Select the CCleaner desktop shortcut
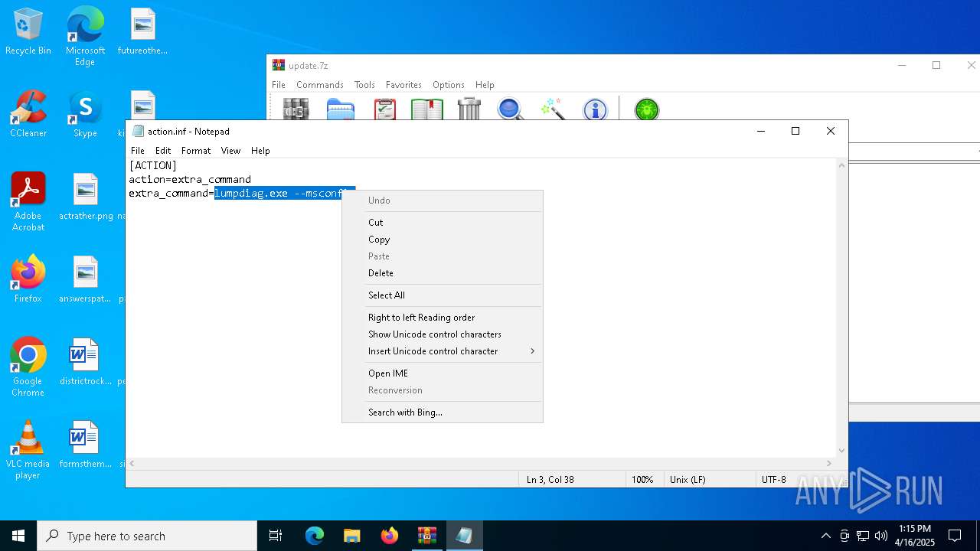Viewport: 980px width, 551px height. [x=28, y=115]
